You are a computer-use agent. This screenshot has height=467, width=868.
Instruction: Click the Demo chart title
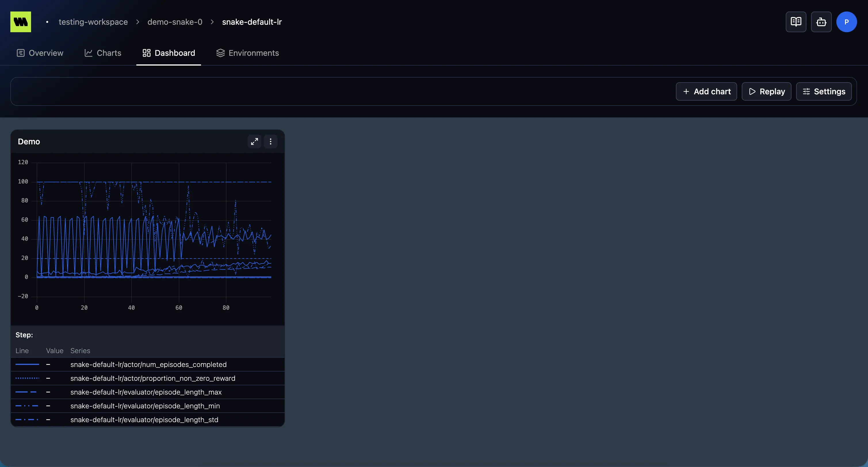pos(29,141)
